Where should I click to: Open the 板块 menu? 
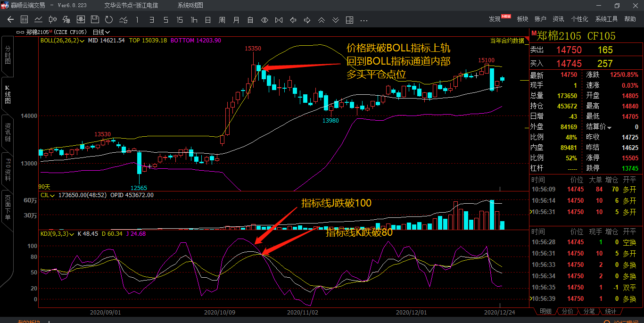point(522,19)
